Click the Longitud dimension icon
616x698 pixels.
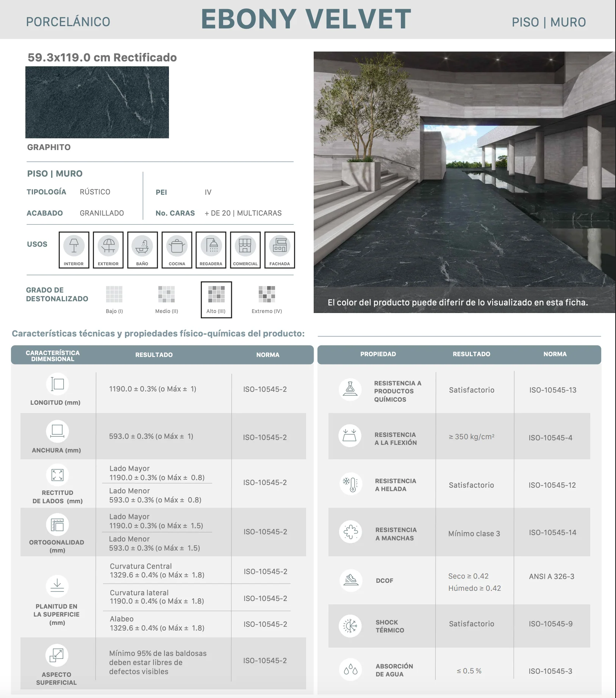pos(57,384)
